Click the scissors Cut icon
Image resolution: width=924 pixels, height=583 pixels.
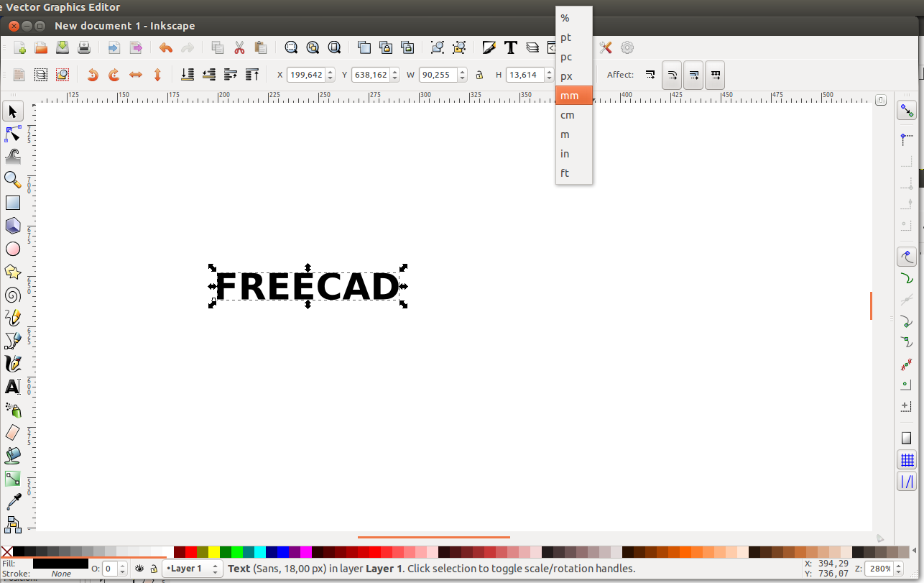click(239, 48)
